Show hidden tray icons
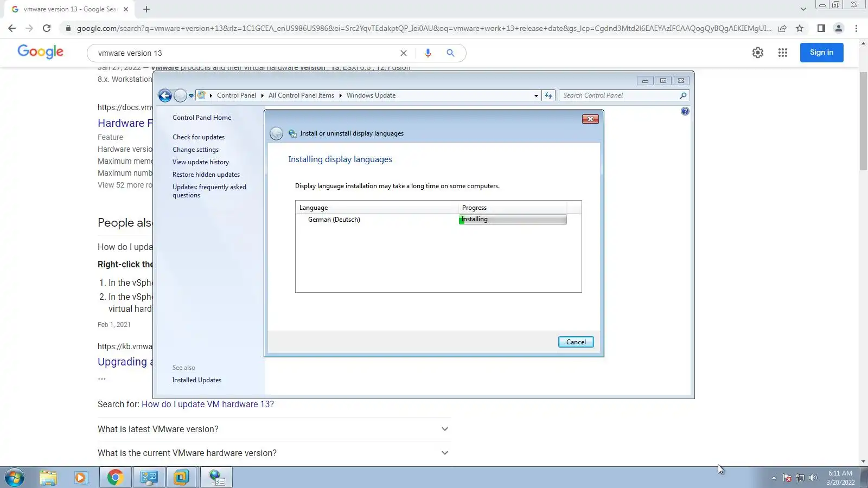868x488 pixels. (774, 478)
